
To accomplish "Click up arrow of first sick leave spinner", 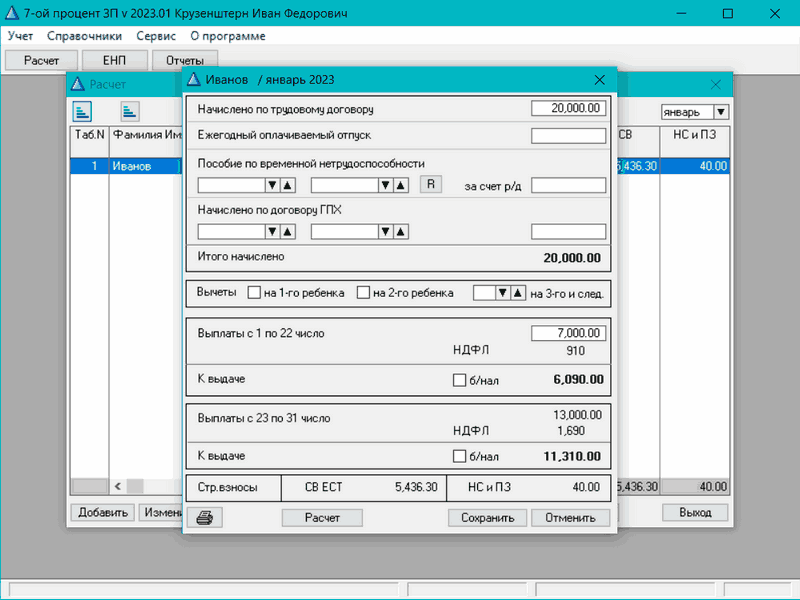I will (287, 185).
